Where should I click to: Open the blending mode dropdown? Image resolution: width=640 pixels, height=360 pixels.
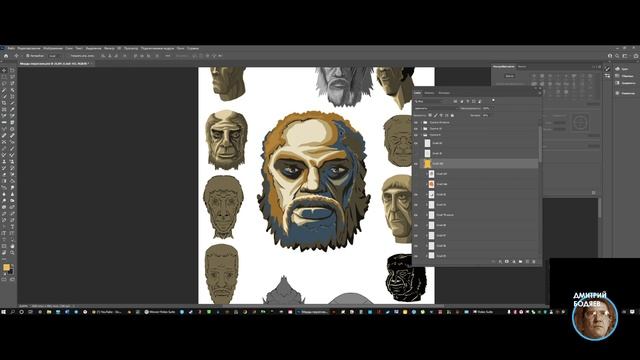pos(436,108)
